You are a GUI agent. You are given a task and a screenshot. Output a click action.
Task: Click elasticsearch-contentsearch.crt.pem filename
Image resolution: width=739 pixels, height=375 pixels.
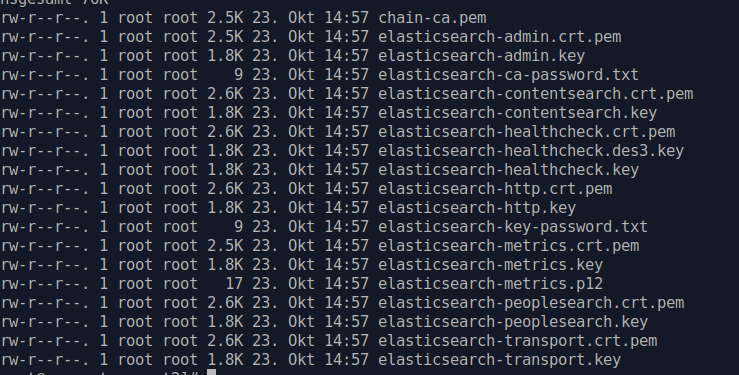tap(536, 94)
